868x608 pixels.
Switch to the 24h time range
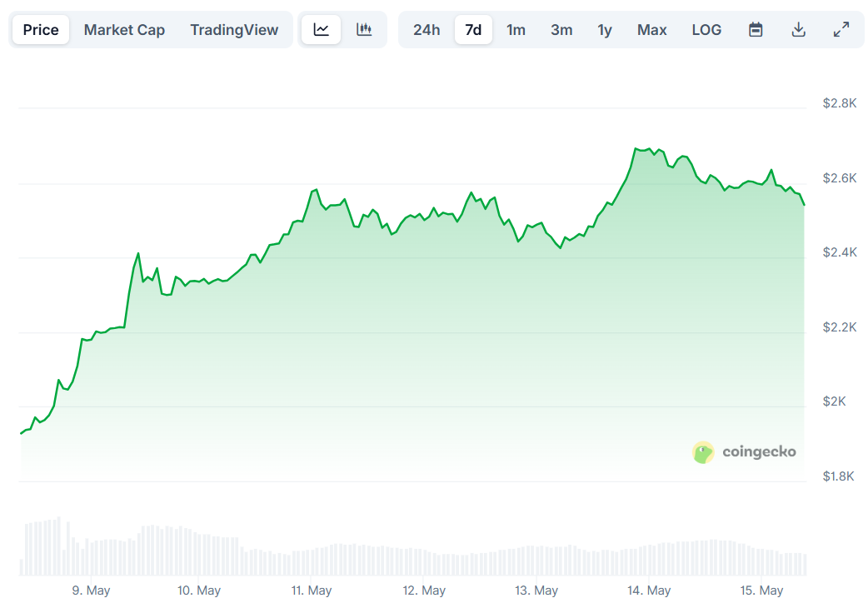point(427,29)
